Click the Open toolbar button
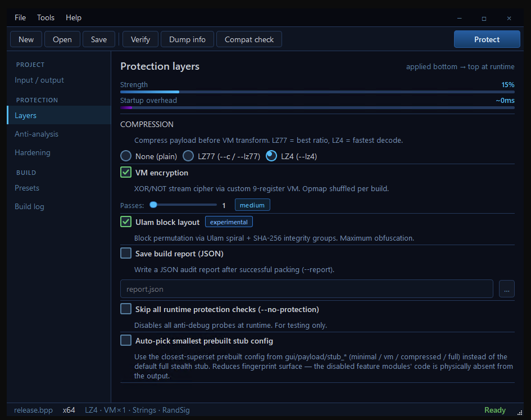Viewport: 531px width, 420px height. click(x=62, y=39)
